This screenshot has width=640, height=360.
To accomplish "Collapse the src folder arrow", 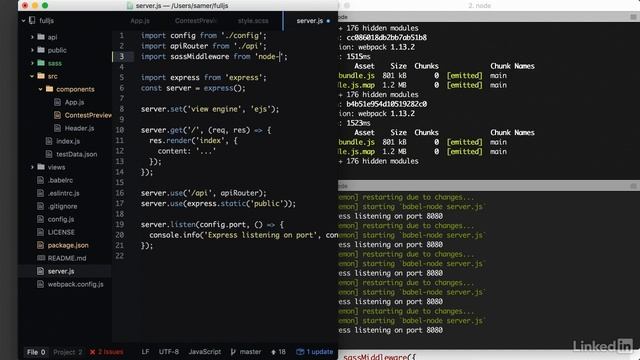I will point(32,76).
